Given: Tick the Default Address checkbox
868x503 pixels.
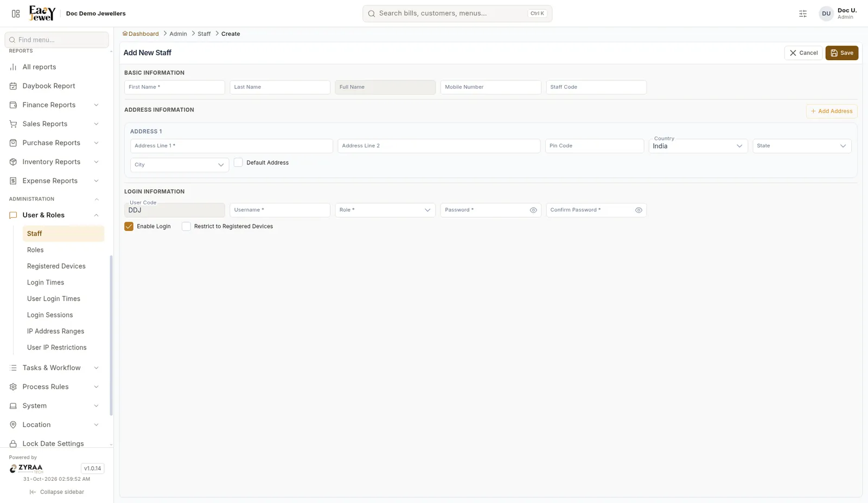Looking at the screenshot, I should click(x=238, y=163).
